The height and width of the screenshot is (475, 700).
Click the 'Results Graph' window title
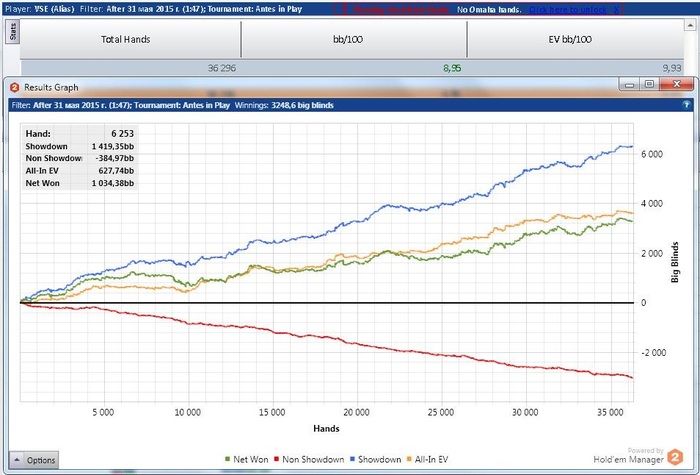click(x=51, y=88)
